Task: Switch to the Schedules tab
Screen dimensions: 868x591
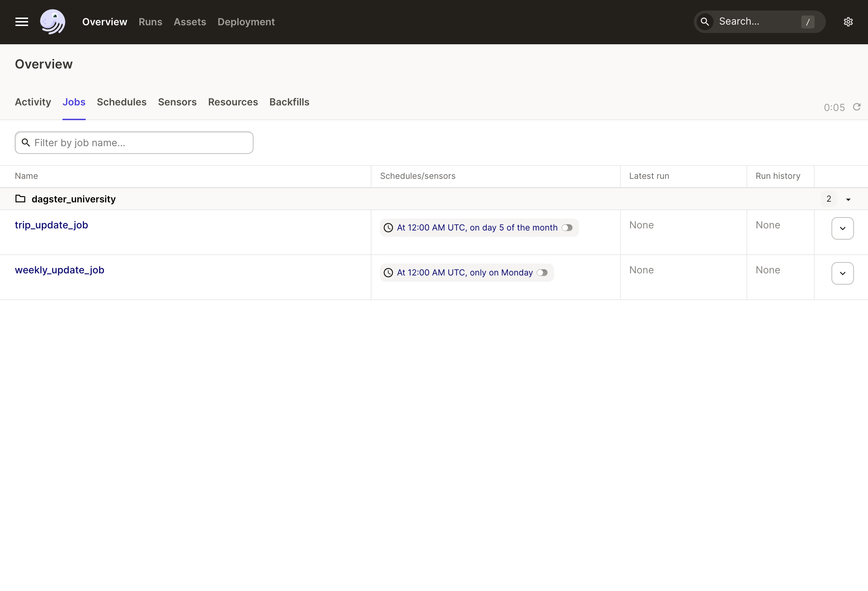Action: [x=121, y=102]
